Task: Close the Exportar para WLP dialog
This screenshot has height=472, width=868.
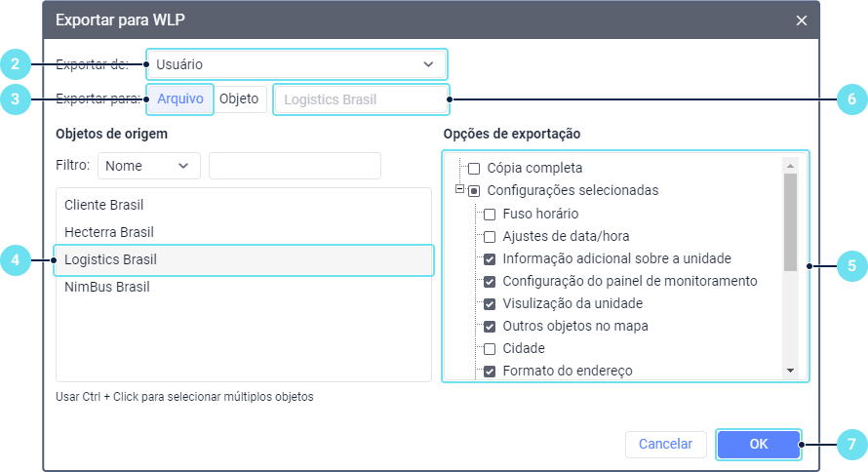Action: (801, 20)
